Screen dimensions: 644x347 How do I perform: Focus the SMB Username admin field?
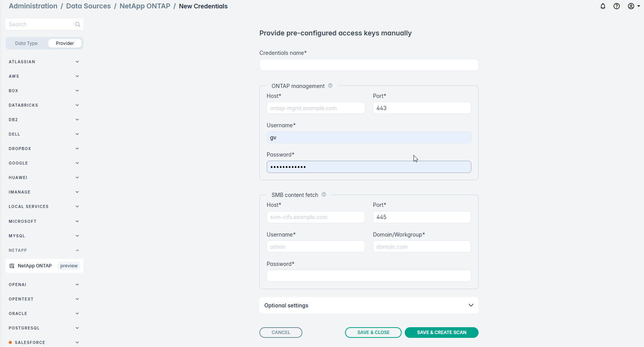pyautogui.click(x=316, y=246)
